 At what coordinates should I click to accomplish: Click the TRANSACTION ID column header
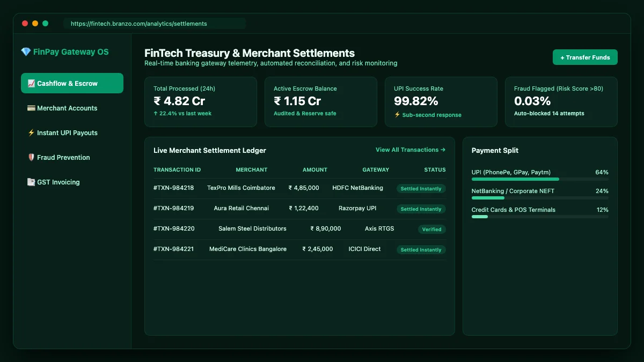(177, 170)
